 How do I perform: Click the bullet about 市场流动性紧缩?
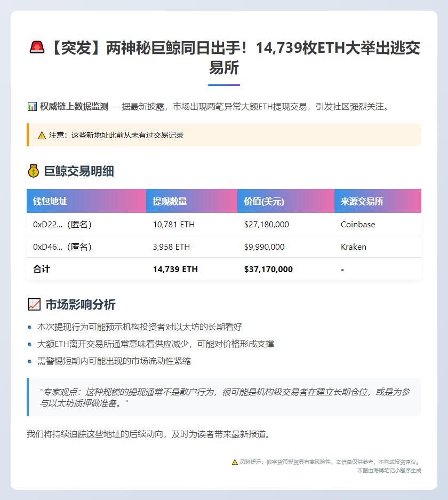coord(114,361)
